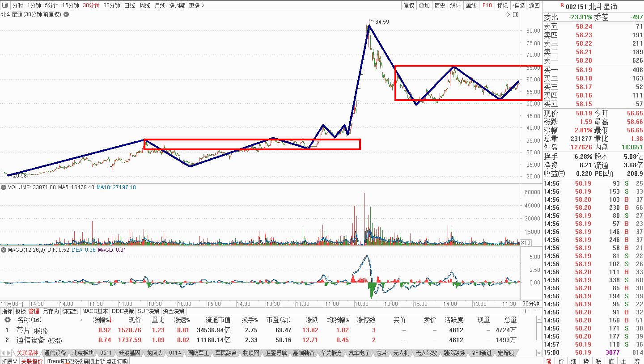This screenshot has height=364, width=644.
Task: Expand the MACD indicator options arrow
Action: pyautogui.click(x=4, y=250)
